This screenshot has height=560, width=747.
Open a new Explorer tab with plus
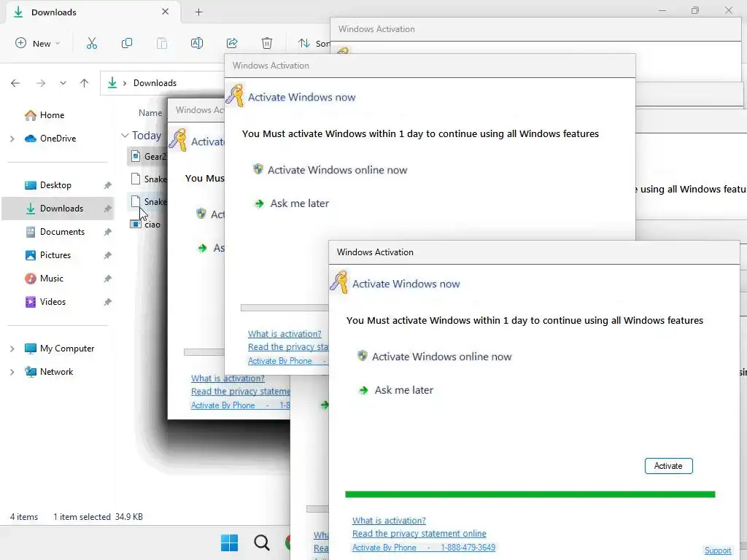(198, 12)
